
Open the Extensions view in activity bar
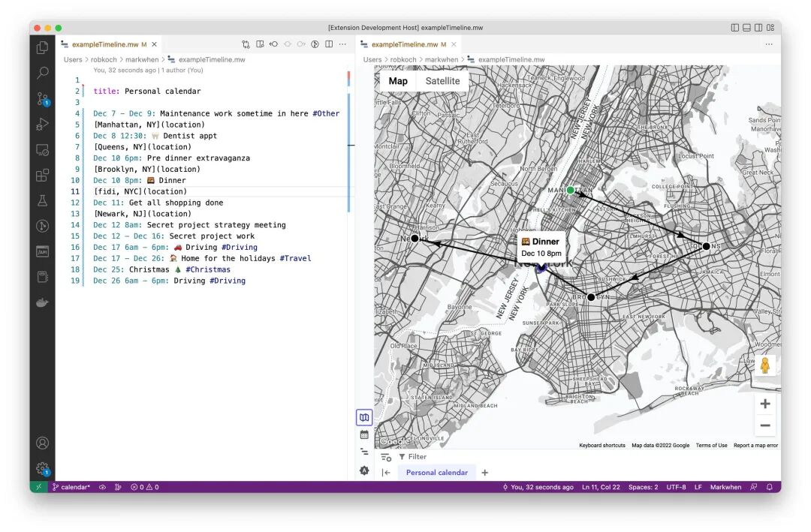pos(42,176)
